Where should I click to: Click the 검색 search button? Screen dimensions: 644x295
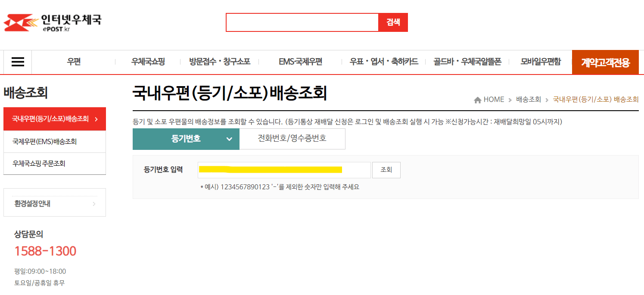click(x=393, y=22)
